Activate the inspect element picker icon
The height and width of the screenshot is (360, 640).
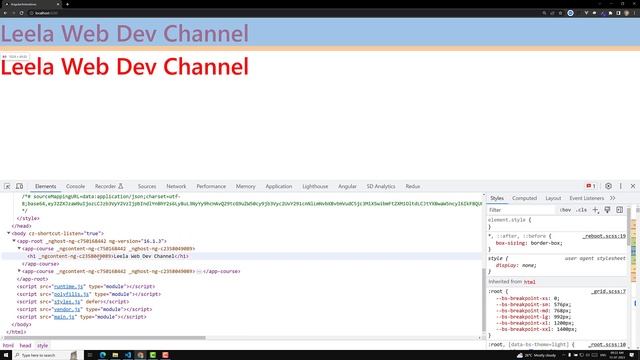[7, 186]
